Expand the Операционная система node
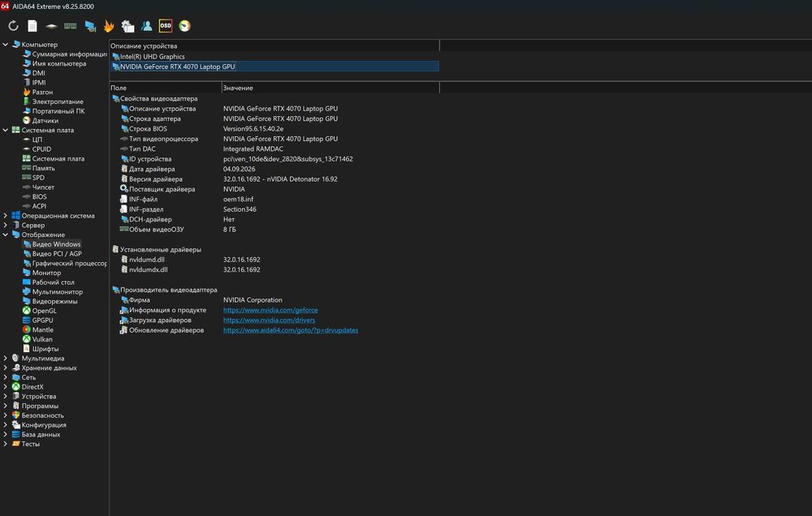This screenshot has height=516, width=812. (5, 216)
